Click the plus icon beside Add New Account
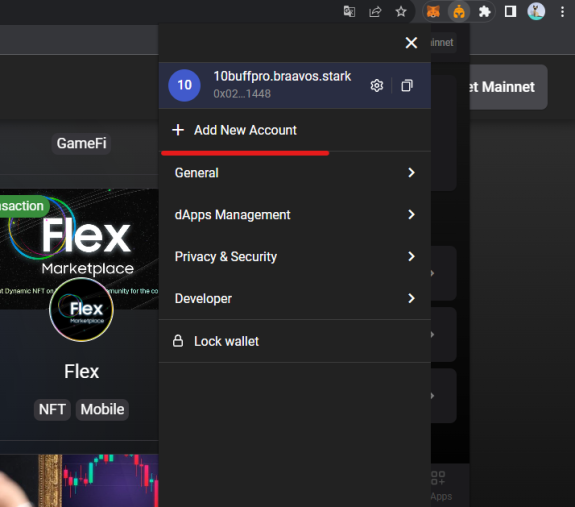575x507 pixels. point(178,130)
